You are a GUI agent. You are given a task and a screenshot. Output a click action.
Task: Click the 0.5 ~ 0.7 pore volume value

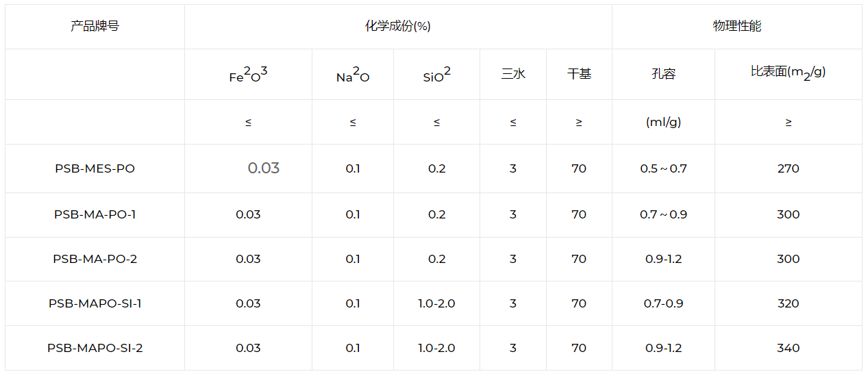(x=663, y=168)
